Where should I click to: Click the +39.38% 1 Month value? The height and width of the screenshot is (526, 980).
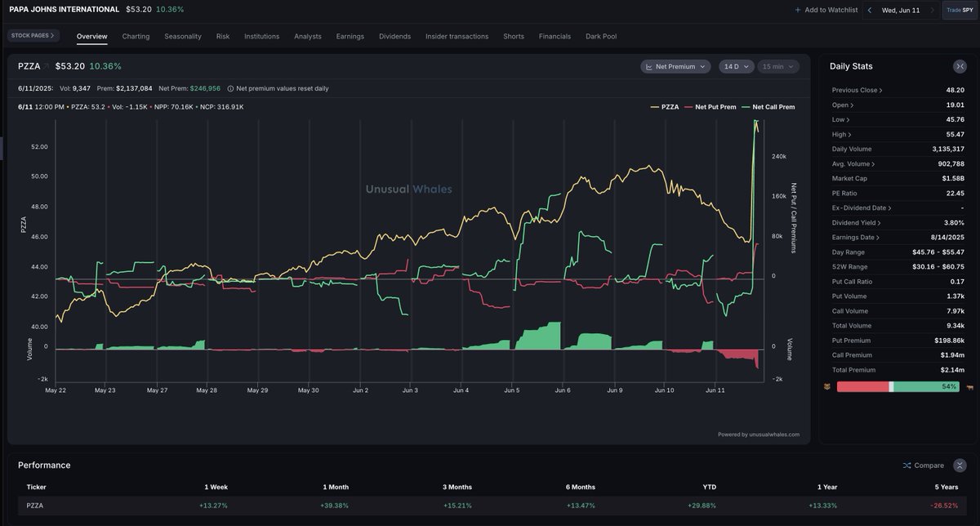(x=335, y=506)
